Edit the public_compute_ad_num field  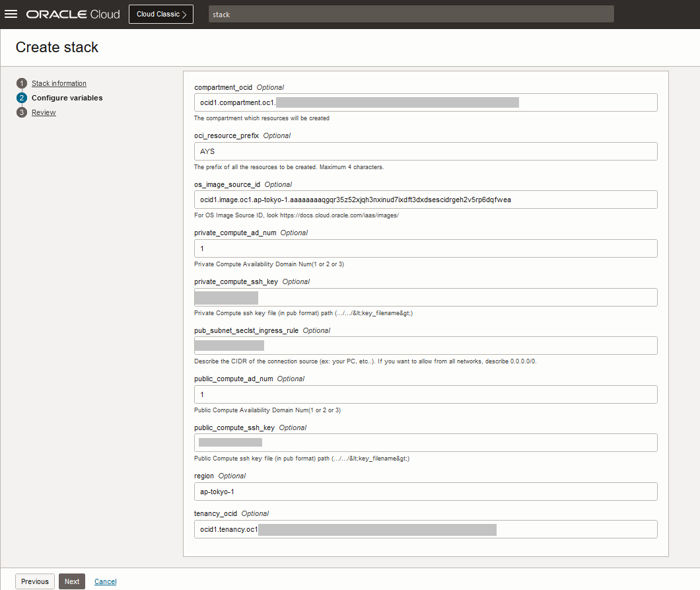click(425, 394)
